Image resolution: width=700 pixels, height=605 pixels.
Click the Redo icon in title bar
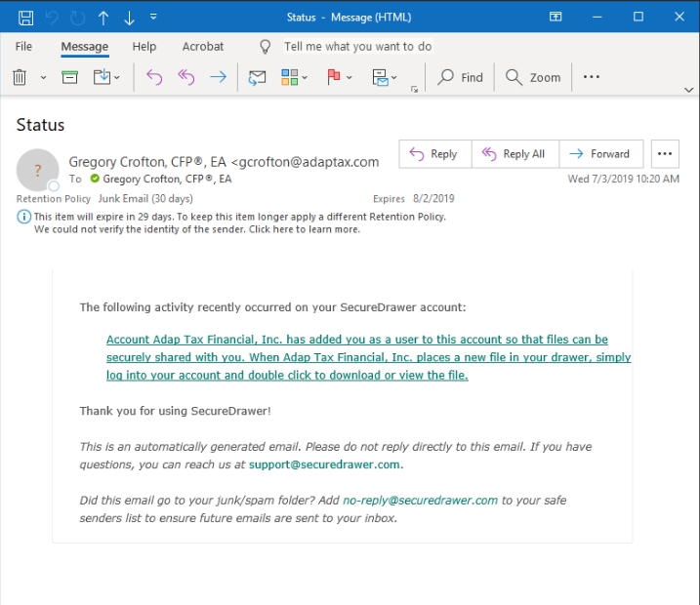click(x=78, y=18)
